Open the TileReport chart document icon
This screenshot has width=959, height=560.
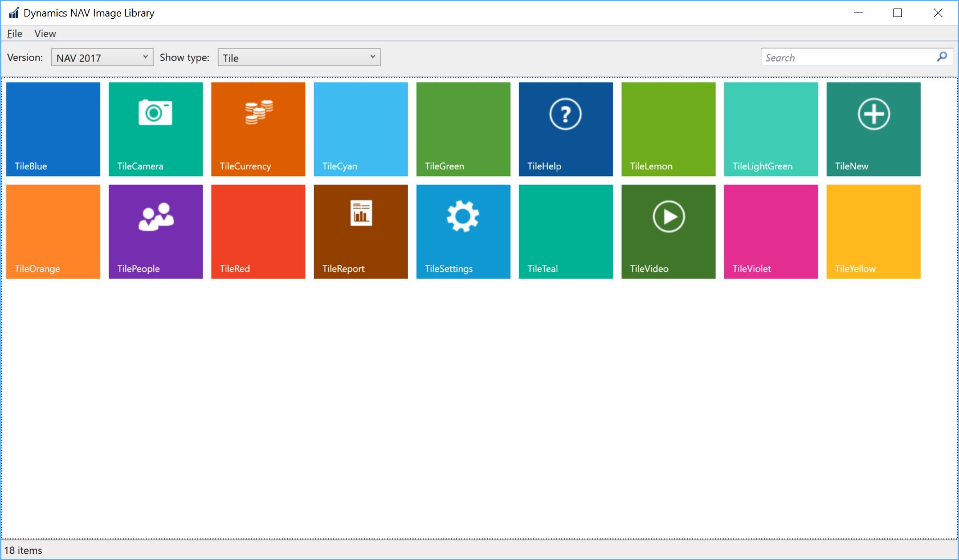pos(360,214)
